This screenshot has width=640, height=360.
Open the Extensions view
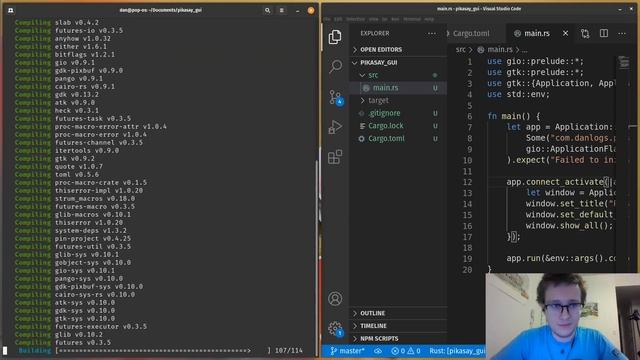click(335, 157)
